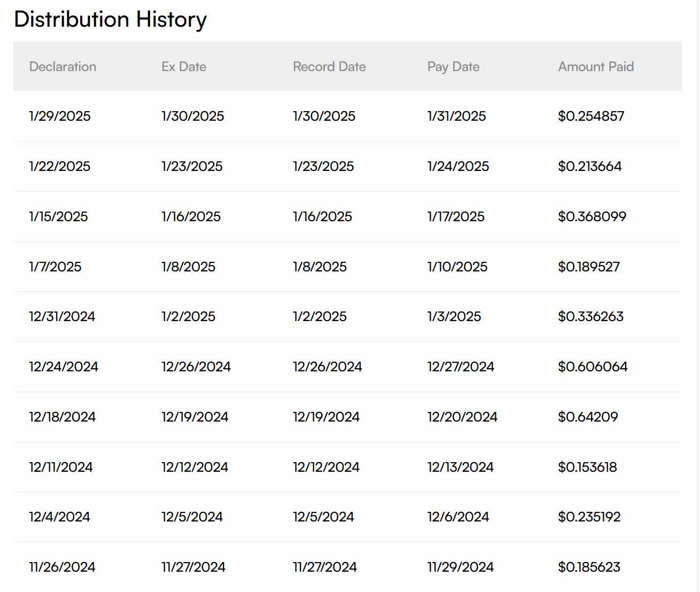Click the Amount Paid column header
Screen dimensions: 700x592
(x=596, y=67)
